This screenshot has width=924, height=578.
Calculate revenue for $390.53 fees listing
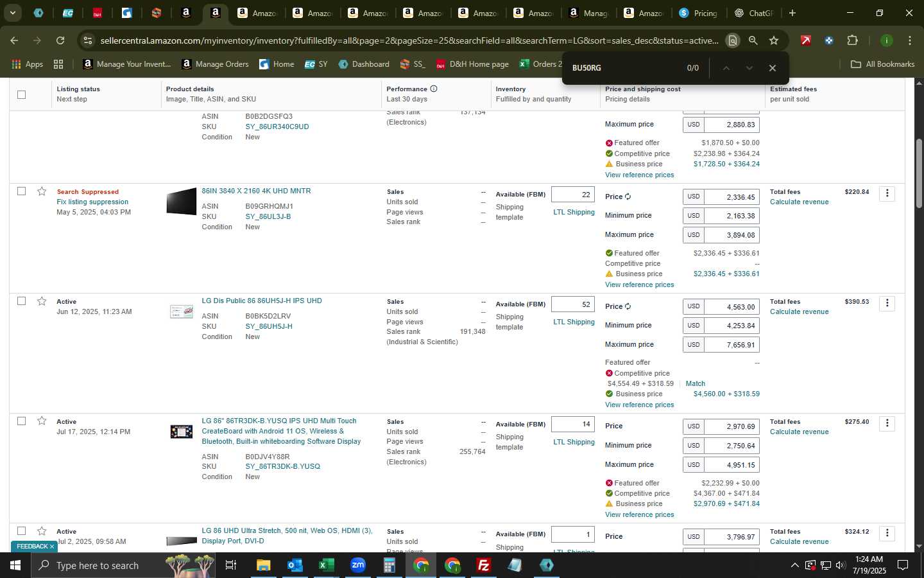point(799,311)
